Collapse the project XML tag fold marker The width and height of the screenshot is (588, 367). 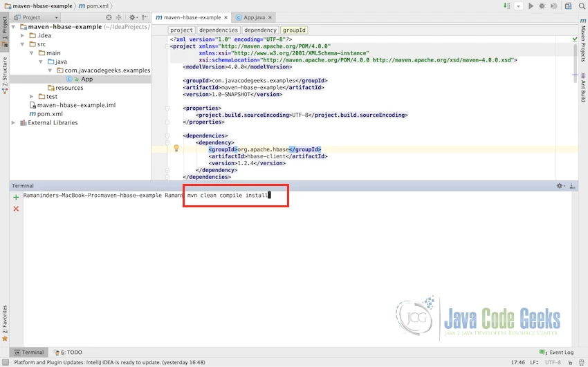(x=167, y=46)
